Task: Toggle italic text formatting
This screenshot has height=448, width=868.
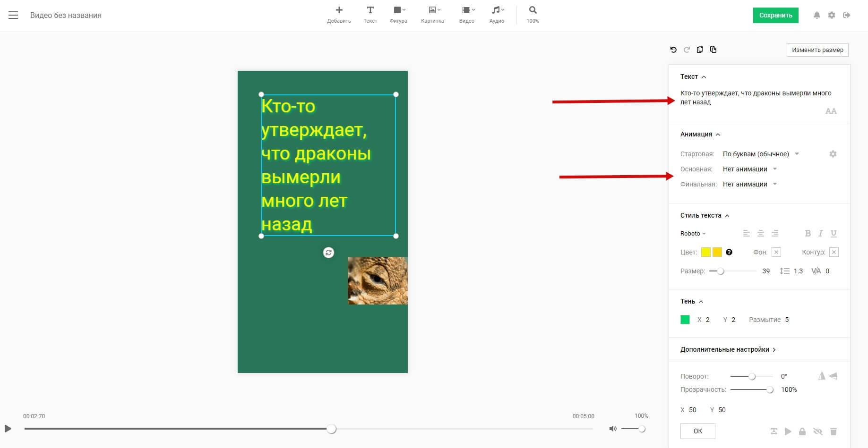Action: [821, 233]
